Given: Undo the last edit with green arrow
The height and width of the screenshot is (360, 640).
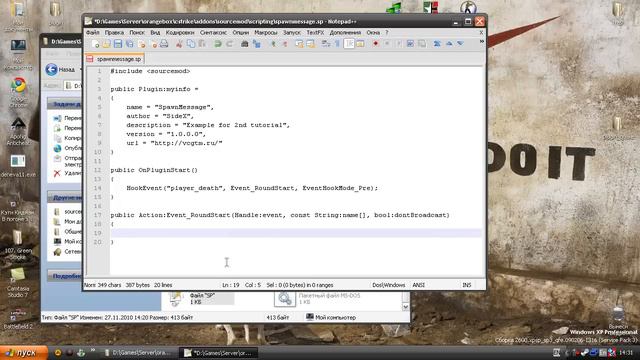Looking at the screenshot, I should tap(218, 44).
